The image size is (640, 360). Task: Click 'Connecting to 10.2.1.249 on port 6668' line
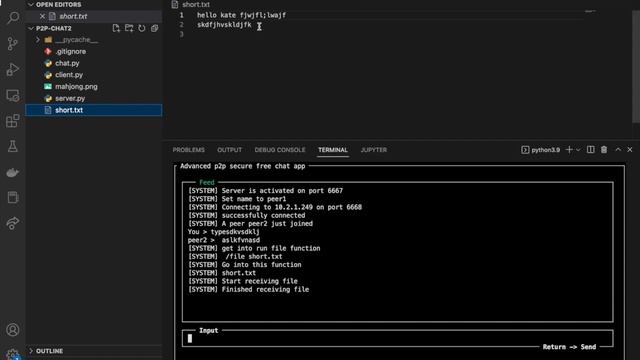275,207
